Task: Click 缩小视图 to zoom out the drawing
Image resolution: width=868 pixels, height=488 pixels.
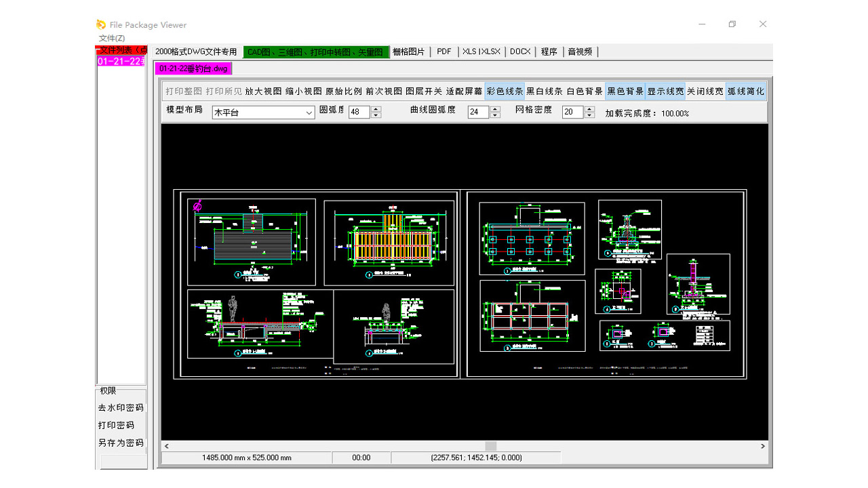Action: pyautogui.click(x=303, y=91)
